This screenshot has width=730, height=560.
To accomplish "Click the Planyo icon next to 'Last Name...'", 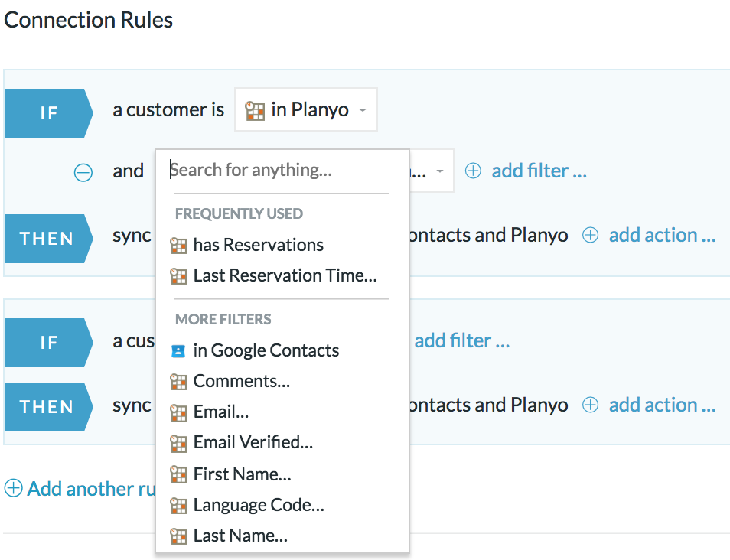I will [178, 536].
